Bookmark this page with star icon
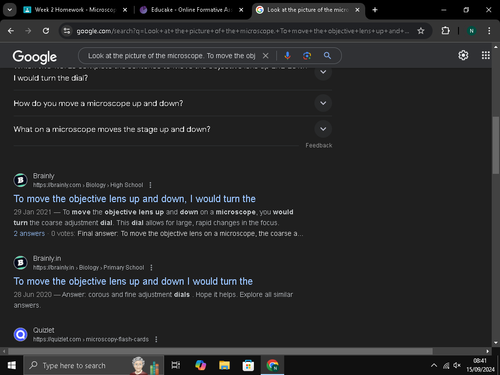The image size is (500, 375). (x=421, y=31)
